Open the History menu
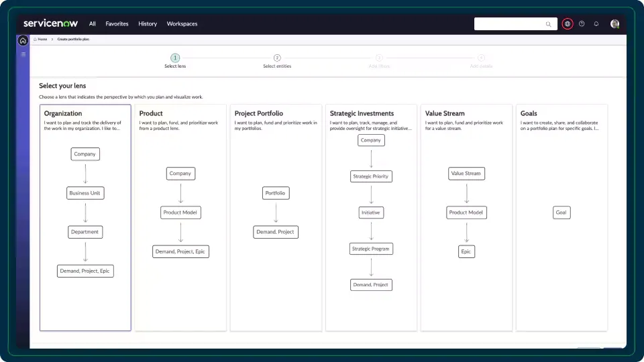The width and height of the screenshot is (644, 362). pyautogui.click(x=148, y=24)
